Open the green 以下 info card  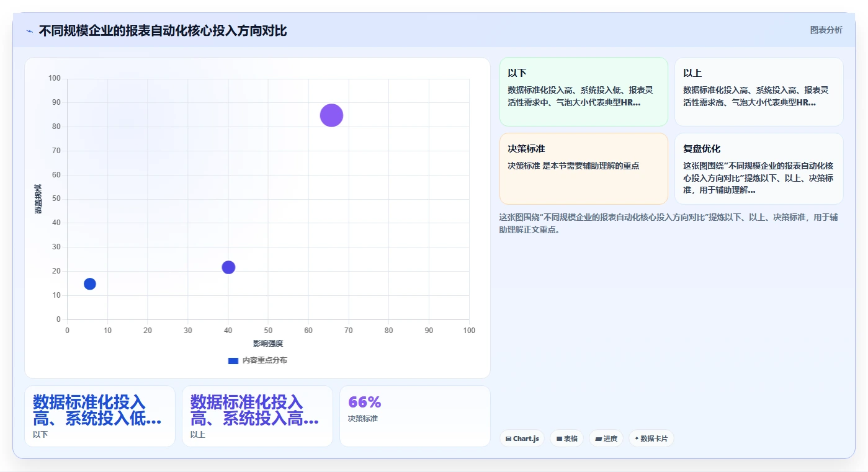tap(583, 92)
